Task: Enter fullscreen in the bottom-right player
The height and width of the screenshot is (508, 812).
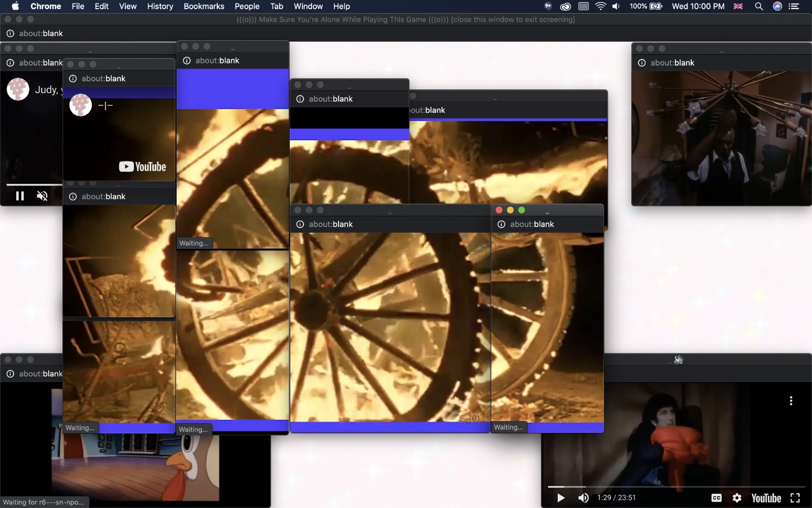Action: click(795, 498)
